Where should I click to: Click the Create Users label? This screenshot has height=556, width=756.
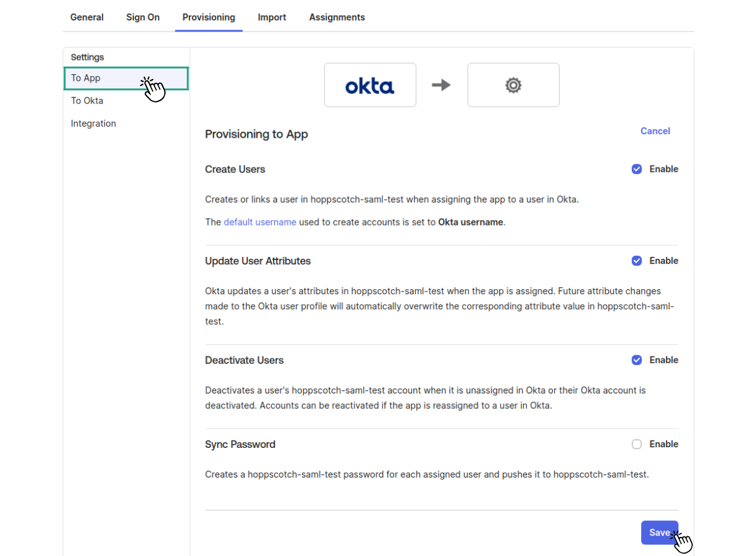(235, 169)
